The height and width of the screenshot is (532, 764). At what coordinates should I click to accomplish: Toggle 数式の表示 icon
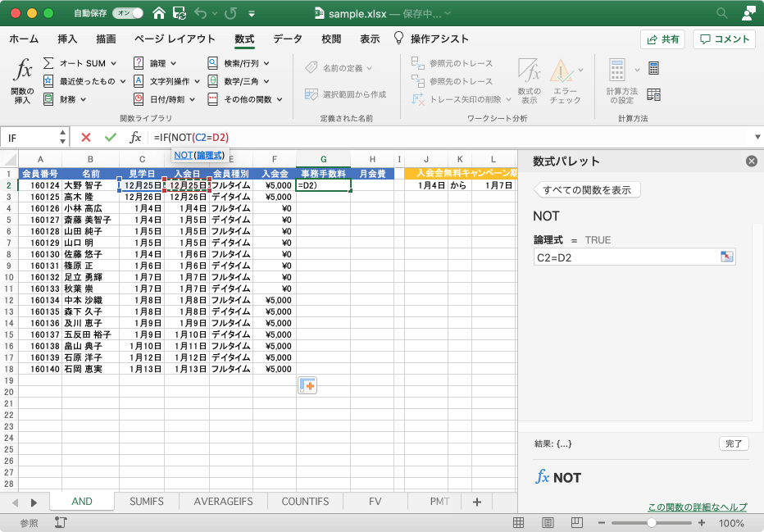(530, 70)
